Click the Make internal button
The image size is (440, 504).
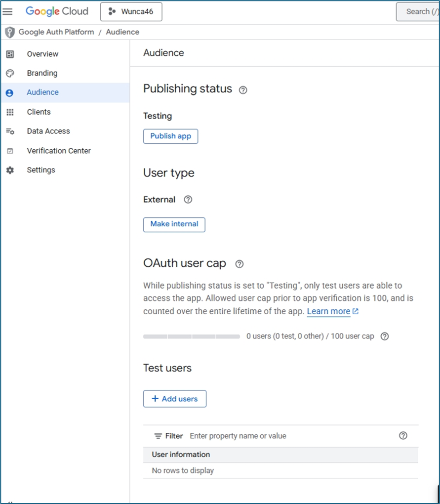click(174, 224)
